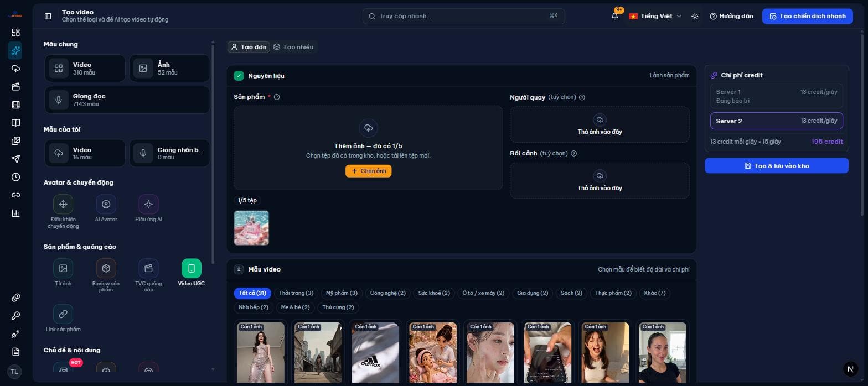Select Server 2 option

click(776, 121)
